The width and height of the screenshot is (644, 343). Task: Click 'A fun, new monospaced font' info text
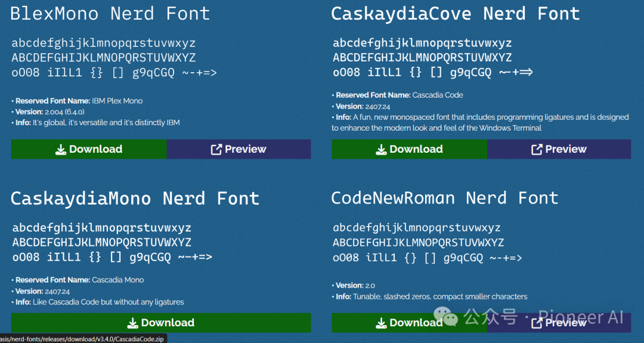pyautogui.click(x=480, y=122)
